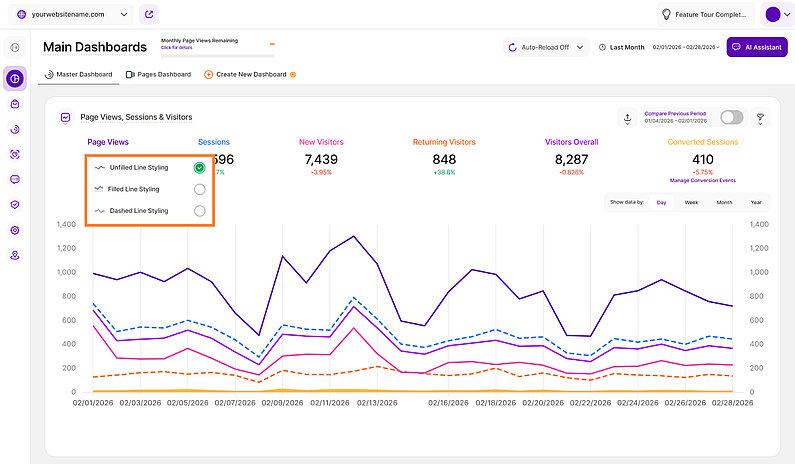The image size is (795, 464).
Task: Open the profile avatar dropdown
Action: pos(777,15)
